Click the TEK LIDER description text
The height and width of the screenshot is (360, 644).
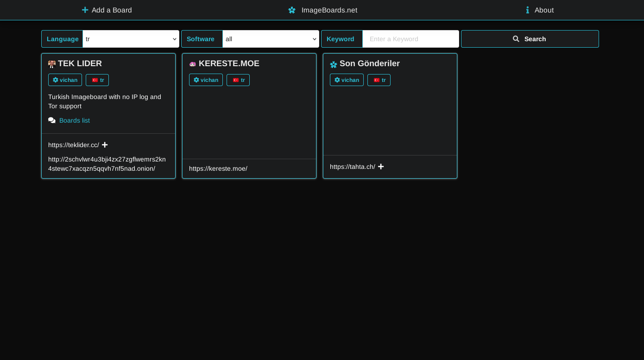pos(105,101)
